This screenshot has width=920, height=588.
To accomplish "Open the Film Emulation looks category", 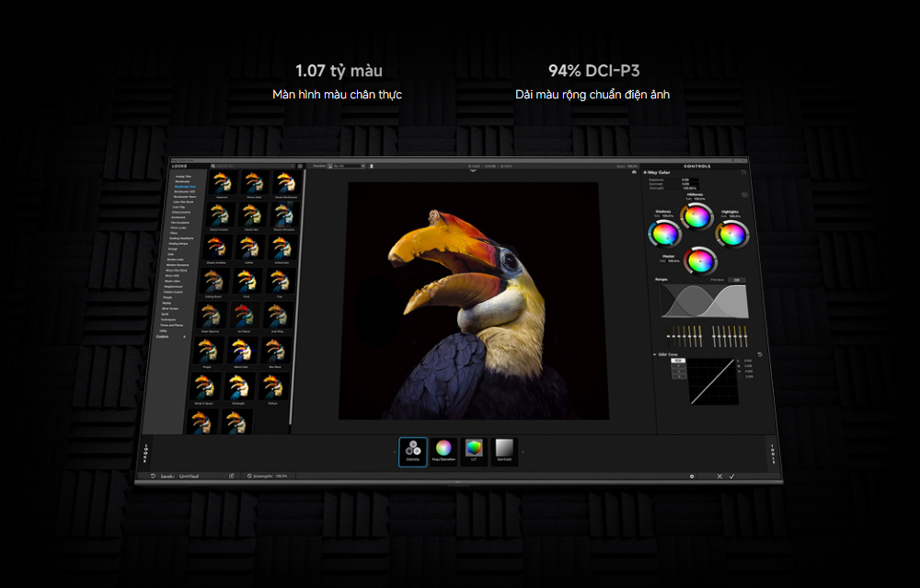I will coord(182,222).
